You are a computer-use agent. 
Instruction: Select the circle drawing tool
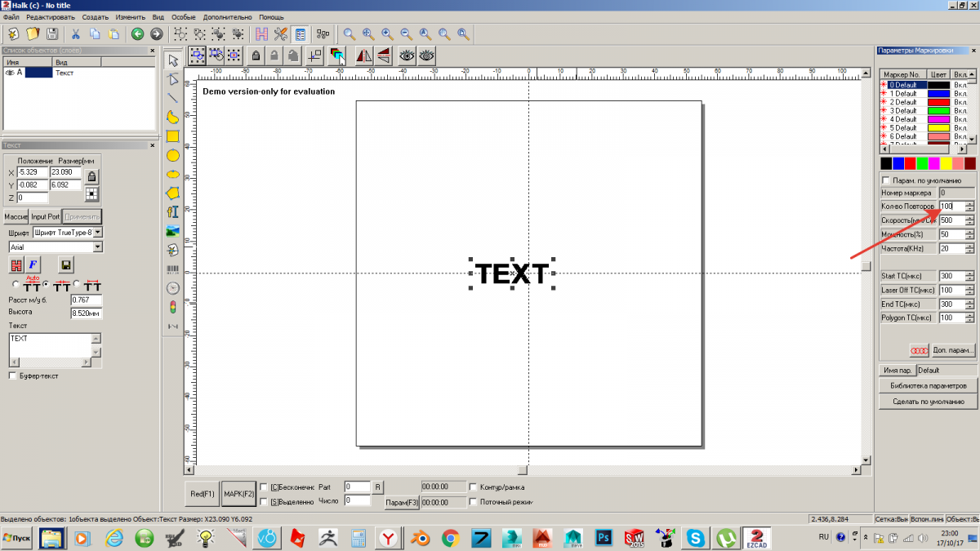[x=172, y=155]
